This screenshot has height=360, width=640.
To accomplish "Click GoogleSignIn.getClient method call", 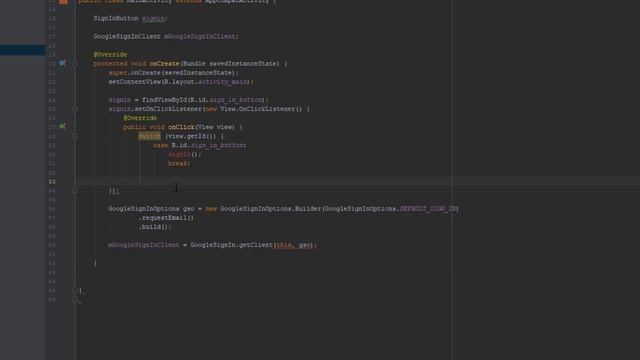I will (231, 245).
